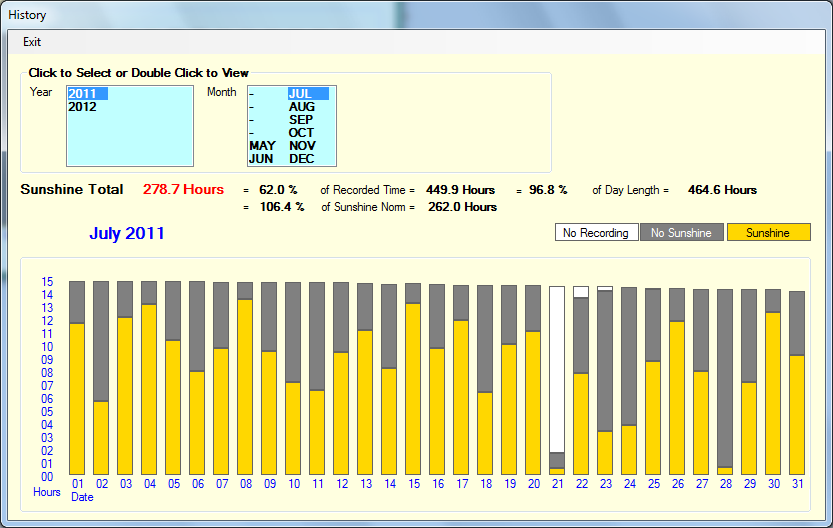Select OCT in the Month list
833x528 pixels.
(x=301, y=132)
